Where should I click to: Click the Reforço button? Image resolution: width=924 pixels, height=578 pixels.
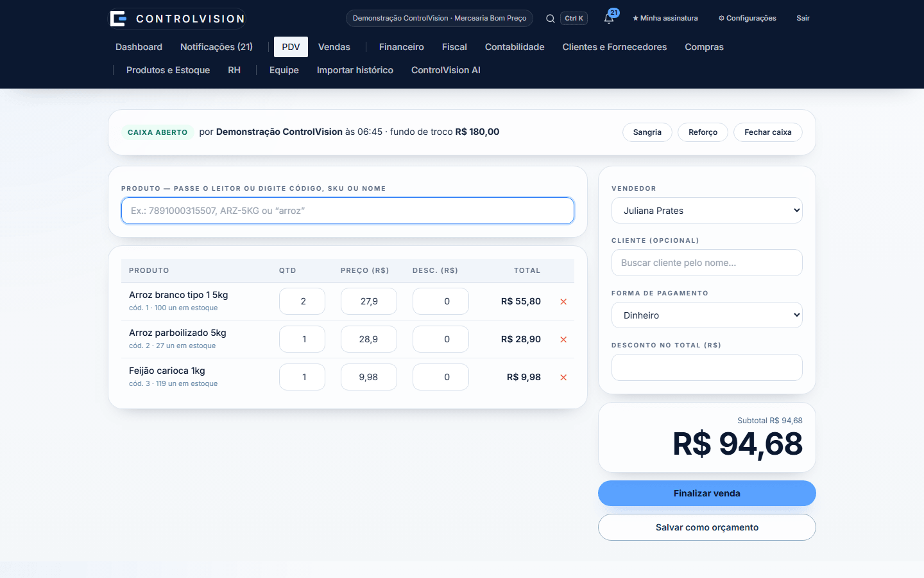tap(703, 132)
